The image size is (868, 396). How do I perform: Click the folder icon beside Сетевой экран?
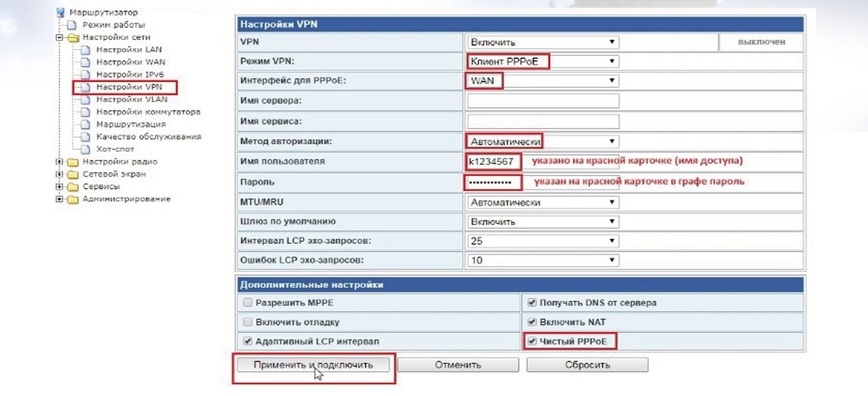[73, 174]
